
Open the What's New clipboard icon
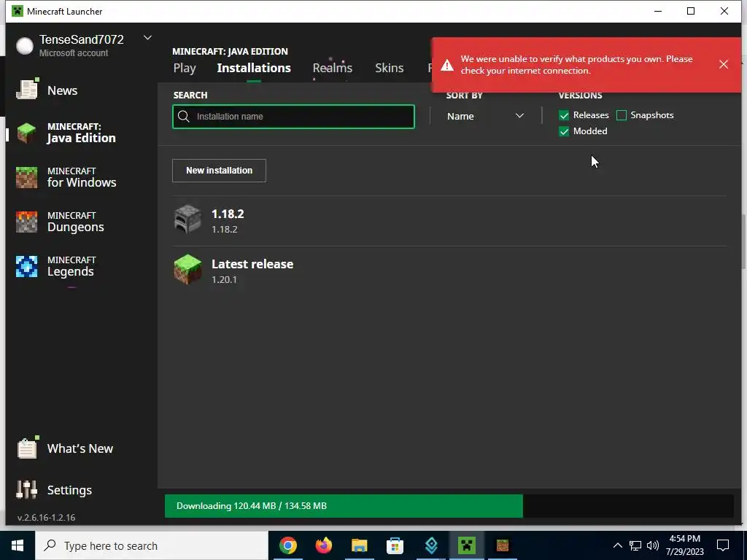pos(27,448)
